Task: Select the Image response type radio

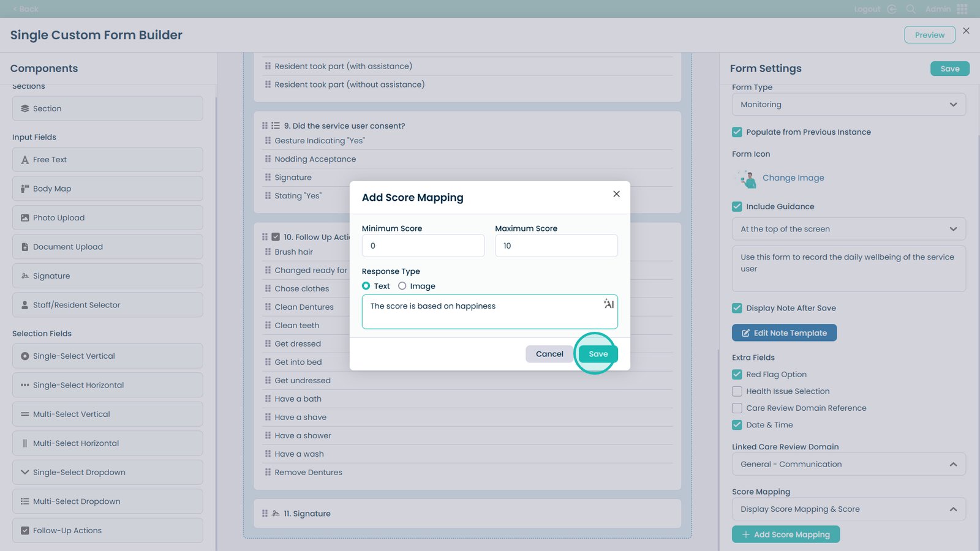Action: 402,286
